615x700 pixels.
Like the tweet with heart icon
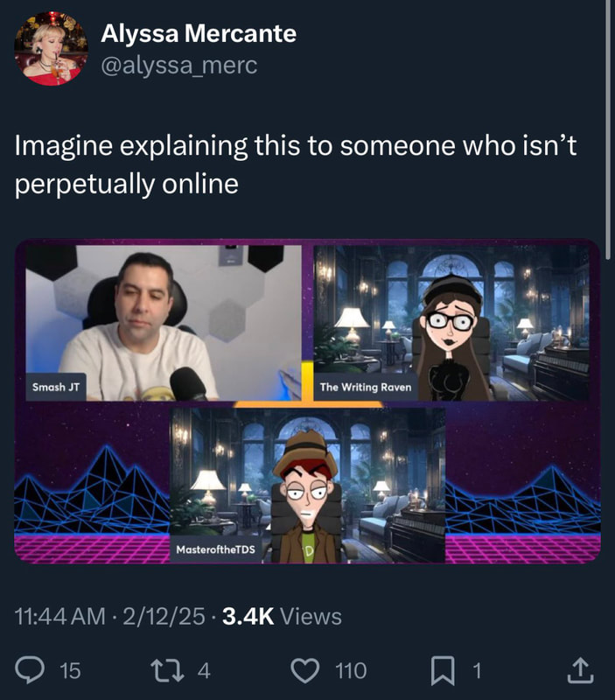[305, 670]
